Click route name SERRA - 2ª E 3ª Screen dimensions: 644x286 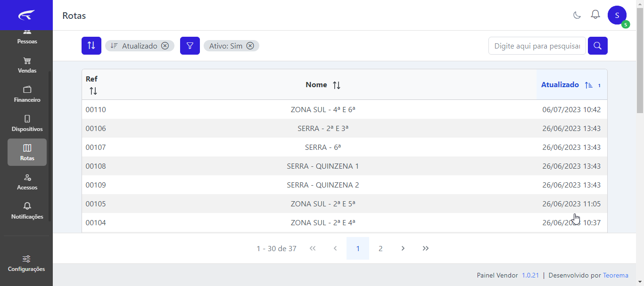coord(323,129)
